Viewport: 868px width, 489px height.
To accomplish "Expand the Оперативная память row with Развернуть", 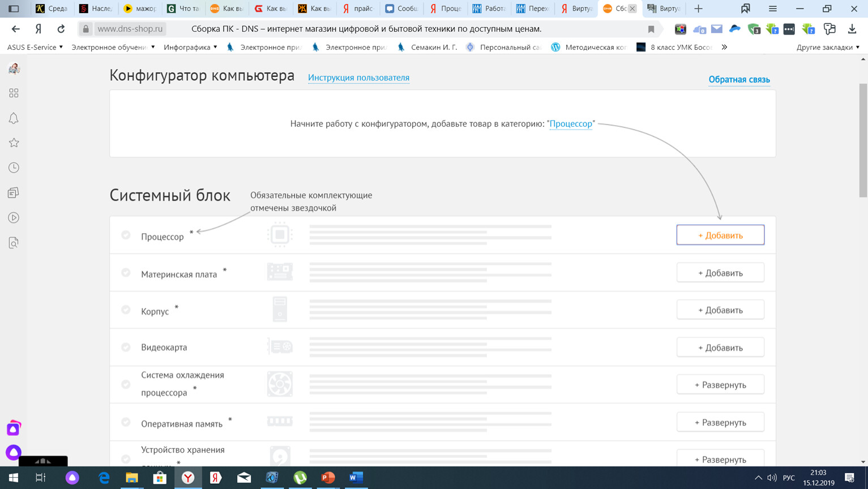I will 720,422.
